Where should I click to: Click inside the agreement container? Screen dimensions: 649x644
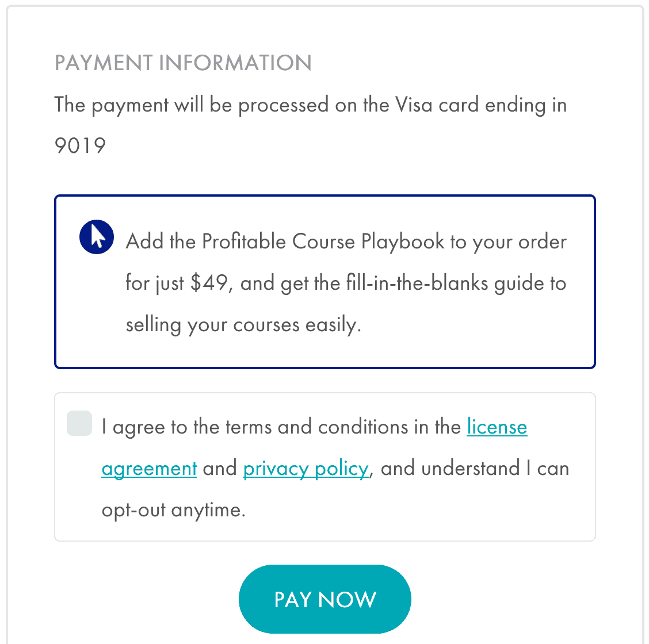[324, 466]
